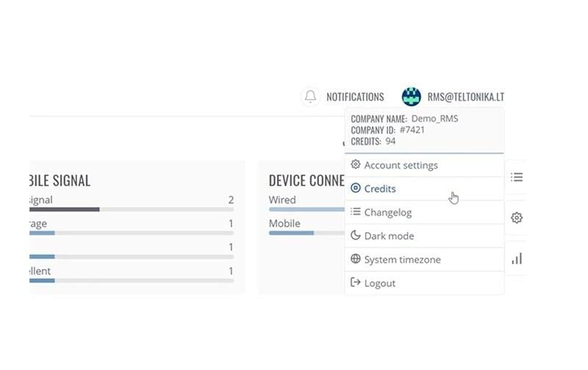Viewport: 588px width, 370px height.
Task: Click the top signal bar showing 2
Action: coord(131,210)
